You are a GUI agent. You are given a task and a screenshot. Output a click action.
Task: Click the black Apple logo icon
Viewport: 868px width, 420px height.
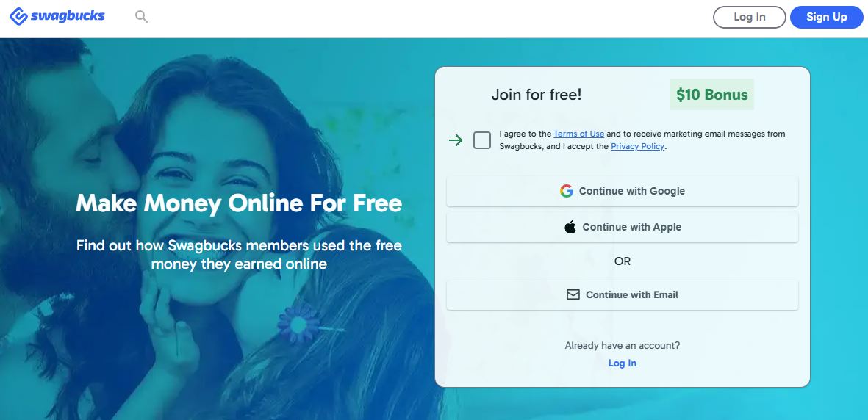click(570, 227)
